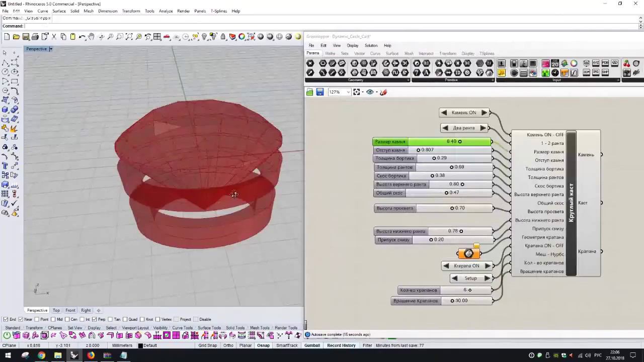The width and height of the screenshot is (644, 362).
Task: Click SmartTrack in status bar
Action: coord(287,345)
